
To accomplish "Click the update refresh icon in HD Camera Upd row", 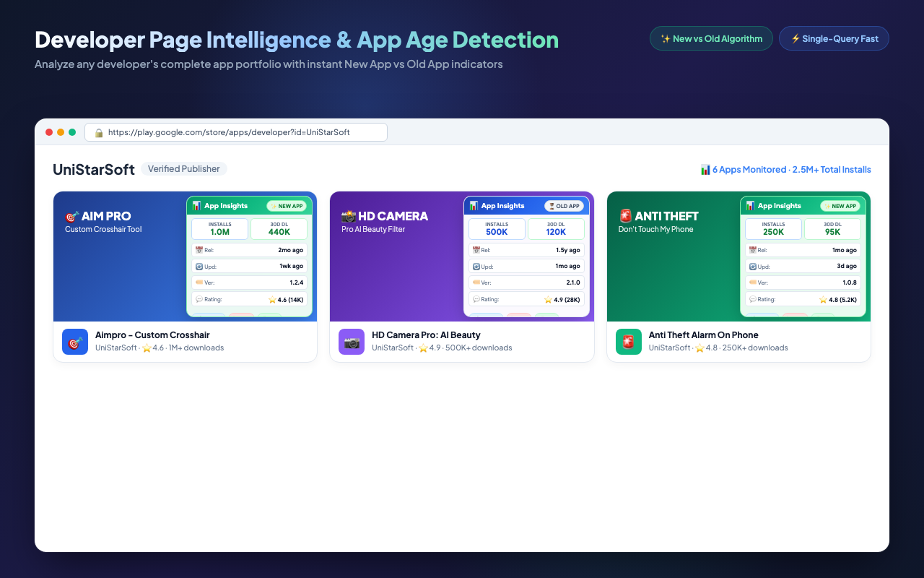I will [x=476, y=267].
